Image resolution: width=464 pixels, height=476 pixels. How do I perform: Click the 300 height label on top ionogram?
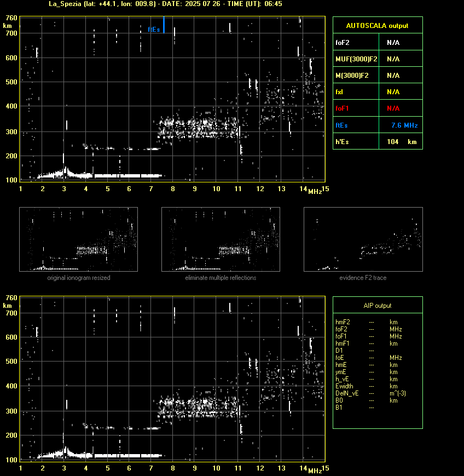(x=11, y=132)
